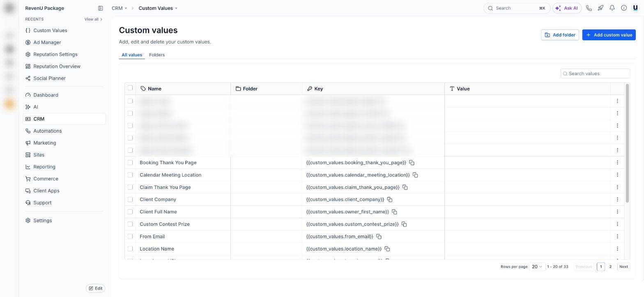644x297 pixels.
Task: Copy the booking_thank_you_page key
Action: pyautogui.click(x=412, y=163)
